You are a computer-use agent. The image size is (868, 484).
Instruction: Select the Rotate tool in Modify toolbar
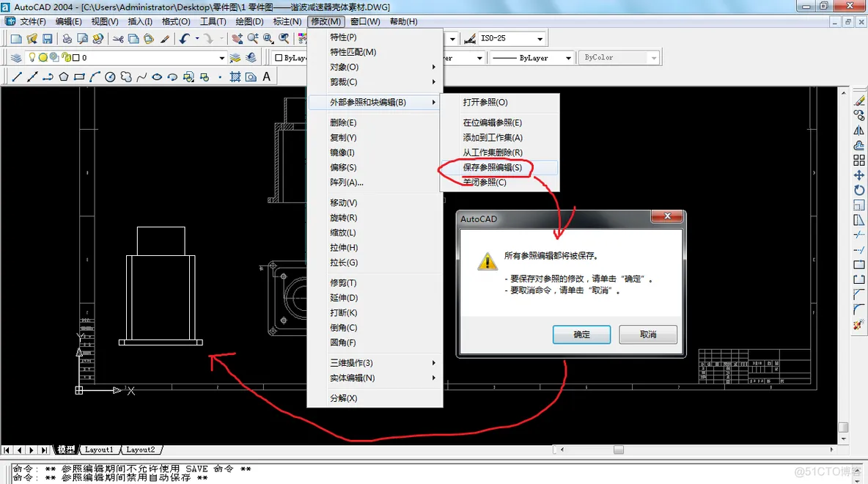859,190
